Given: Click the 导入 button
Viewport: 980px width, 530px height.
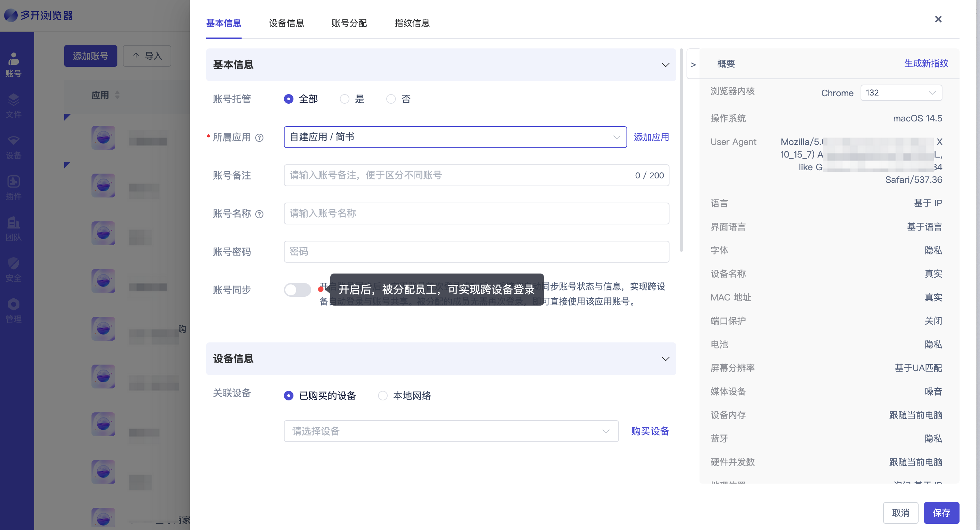Looking at the screenshot, I should pos(147,56).
